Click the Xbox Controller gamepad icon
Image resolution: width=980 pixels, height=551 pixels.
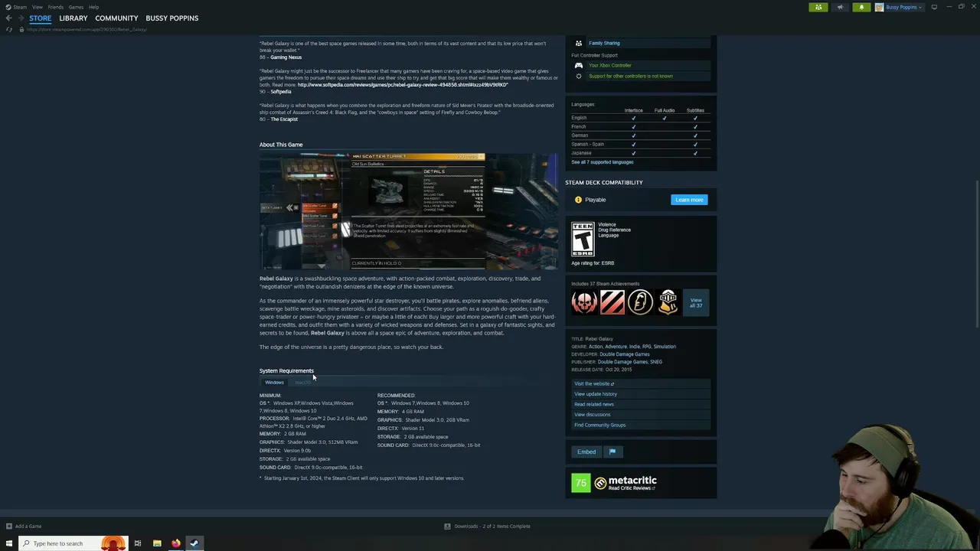579,65
